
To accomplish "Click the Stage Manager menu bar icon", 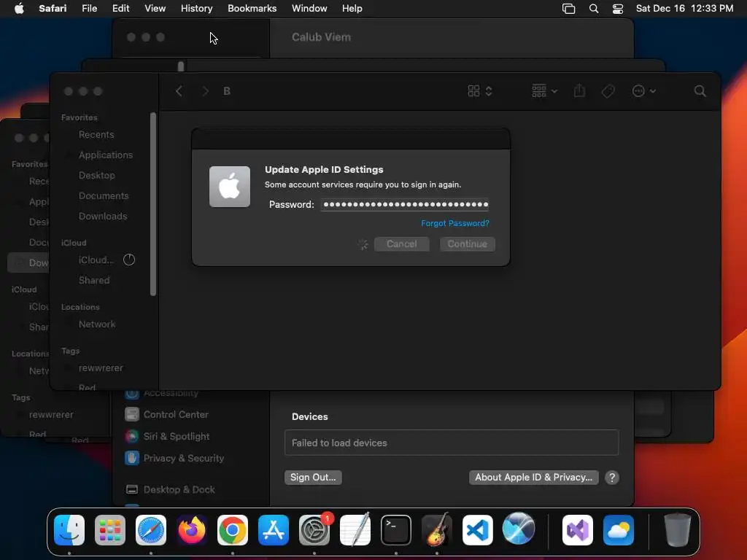I will 568,9.
